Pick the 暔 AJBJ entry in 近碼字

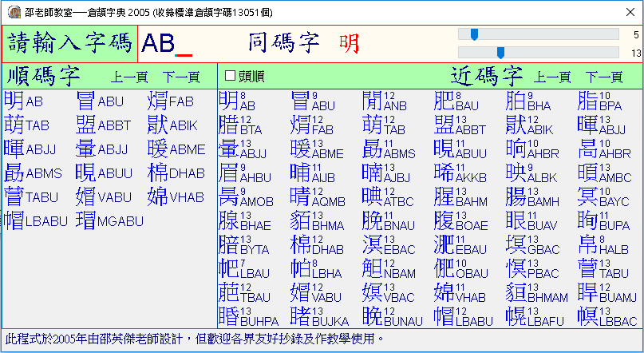tap(386, 173)
